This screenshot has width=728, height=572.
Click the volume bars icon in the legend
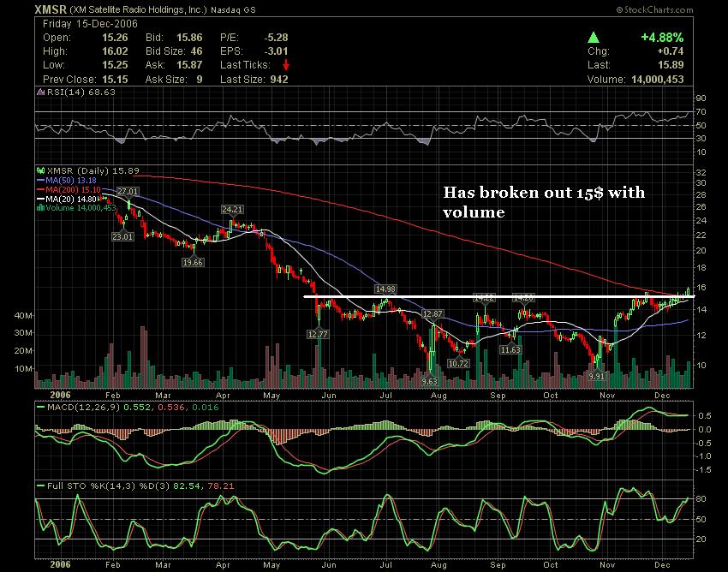40,207
